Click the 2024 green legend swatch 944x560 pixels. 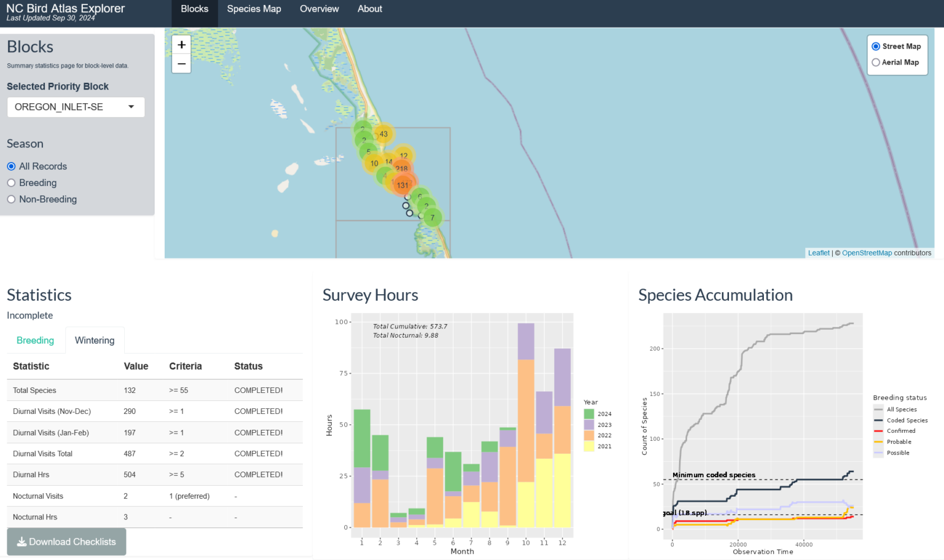click(x=589, y=414)
